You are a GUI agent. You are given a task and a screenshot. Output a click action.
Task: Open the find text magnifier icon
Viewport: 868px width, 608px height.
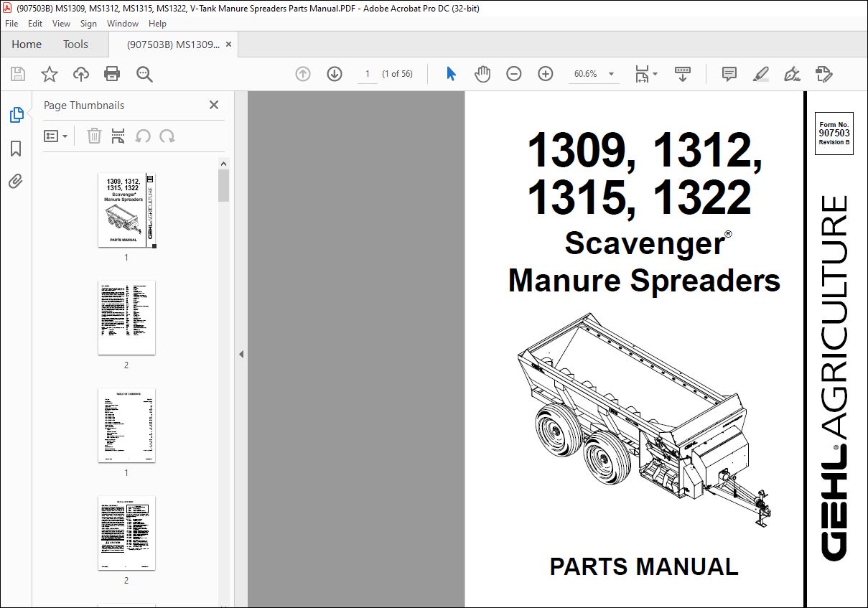(x=144, y=74)
